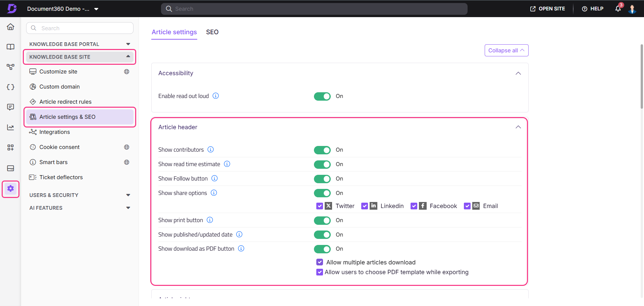Click info icon beside Show contributors
The width and height of the screenshot is (644, 306).
(x=211, y=150)
